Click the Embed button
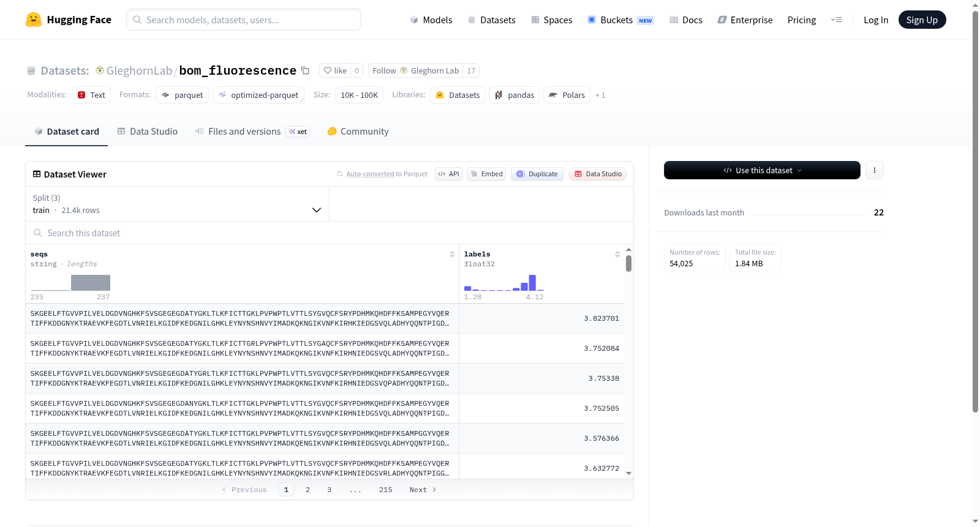 click(486, 174)
